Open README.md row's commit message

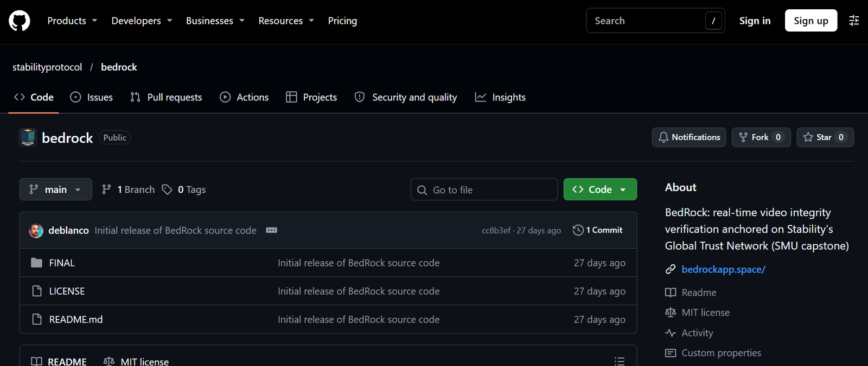coord(359,319)
